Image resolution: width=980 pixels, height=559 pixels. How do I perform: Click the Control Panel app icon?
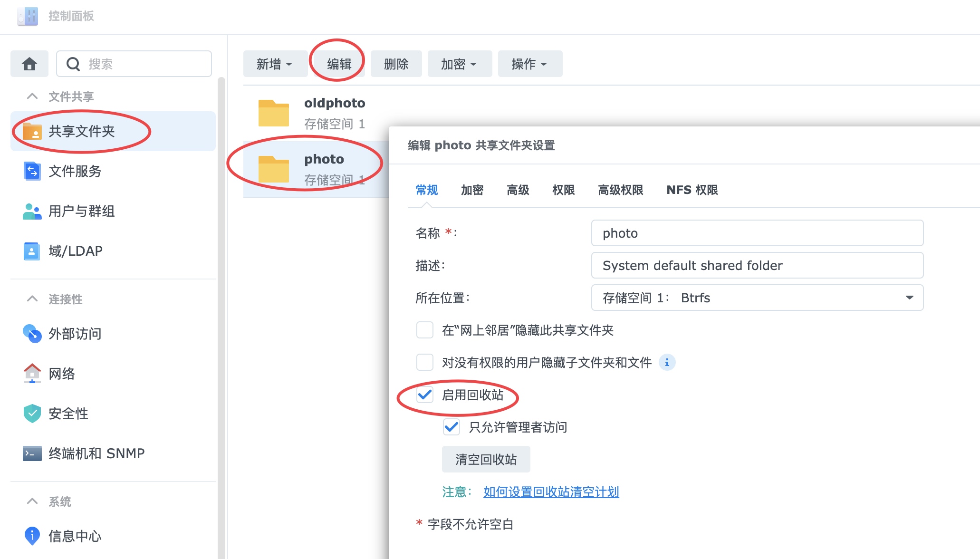[28, 16]
